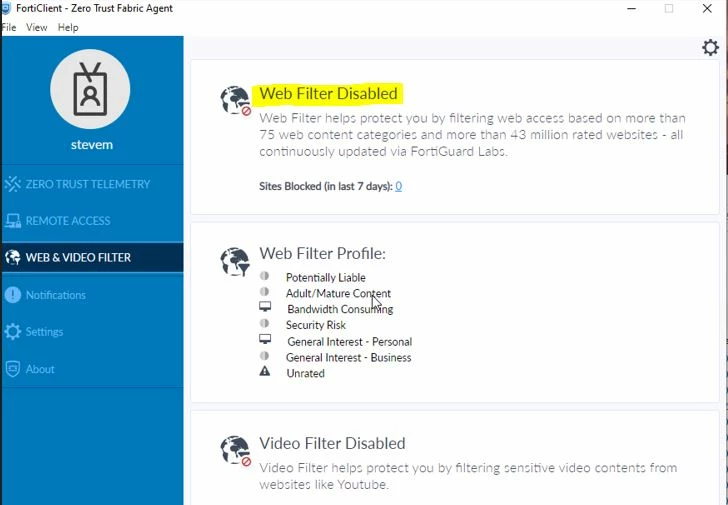This screenshot has height=505, width=728.
Task: Click the Potentially Liable category text
Action: click(x=325, y=278)
